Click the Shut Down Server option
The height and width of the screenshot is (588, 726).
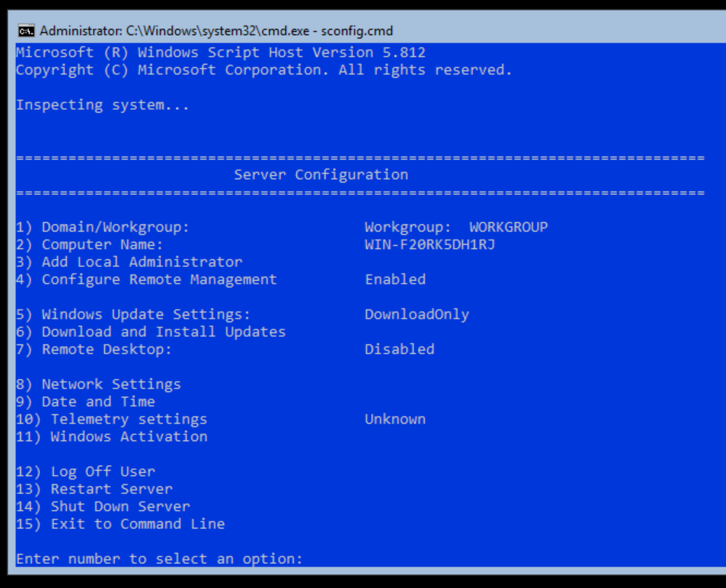pyautogui.click(x=103, y=506)
